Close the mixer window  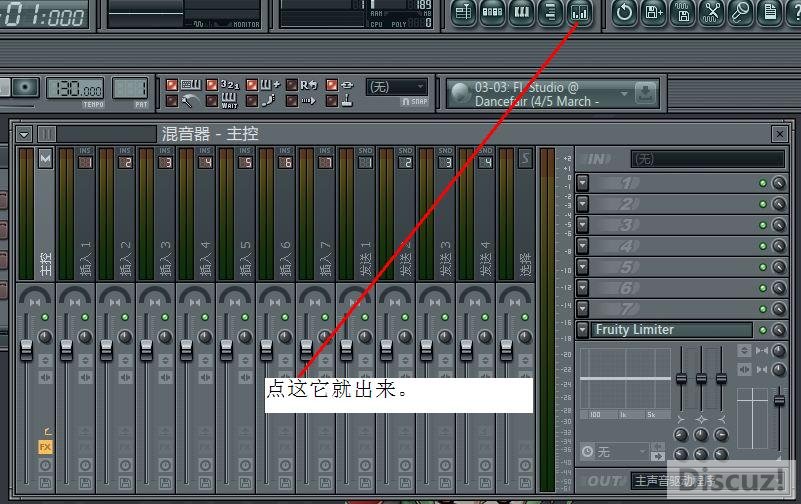780,134
